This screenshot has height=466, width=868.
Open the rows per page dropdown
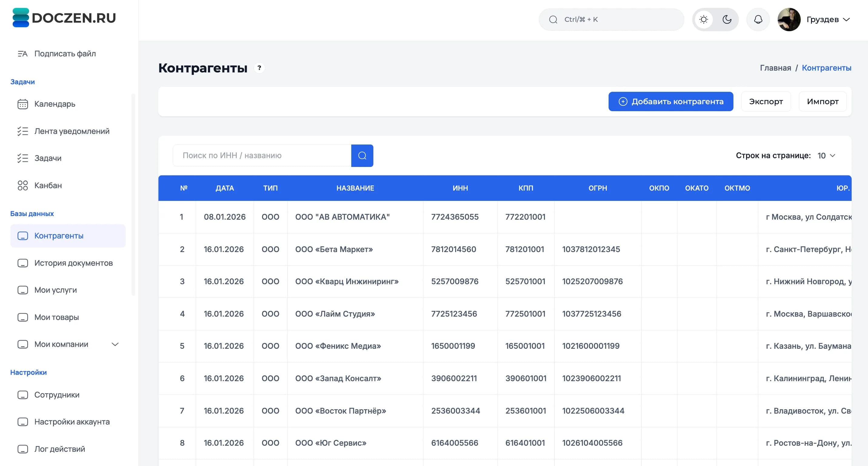[826, 156]
